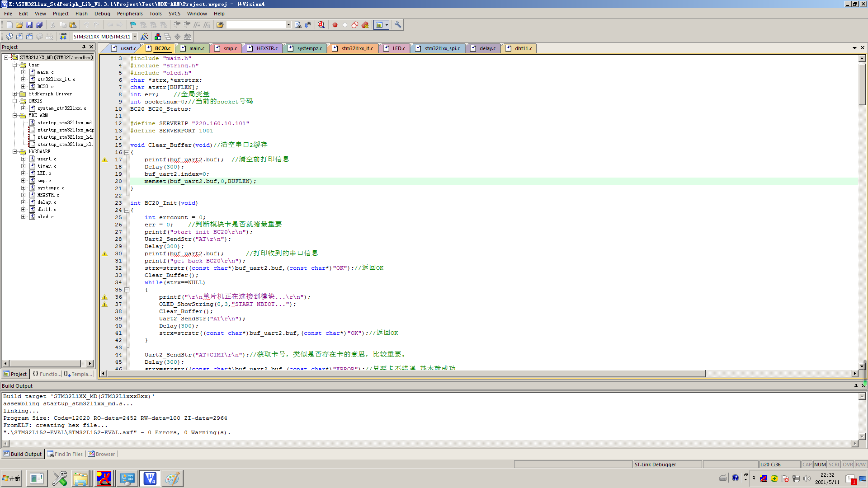Open the Pack Installer icon
Viewport: 868px width, 488px height.
pos(188,37)
